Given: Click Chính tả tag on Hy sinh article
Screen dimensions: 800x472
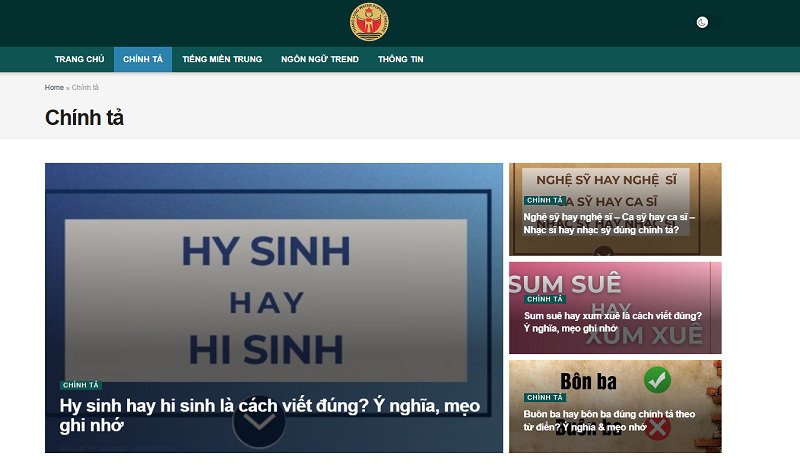Looking at the screenshot, I should (x=80, y=385).
